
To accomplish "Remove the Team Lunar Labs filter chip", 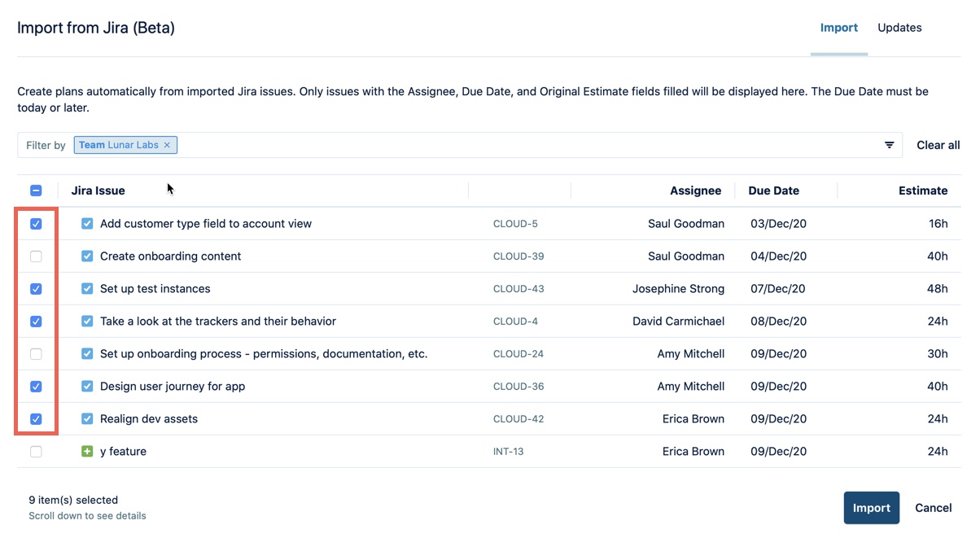I will click(x=167, y=145).
